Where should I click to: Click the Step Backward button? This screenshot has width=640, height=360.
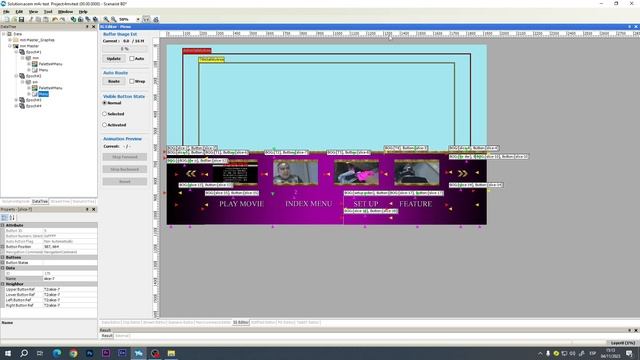coord(125,169)
